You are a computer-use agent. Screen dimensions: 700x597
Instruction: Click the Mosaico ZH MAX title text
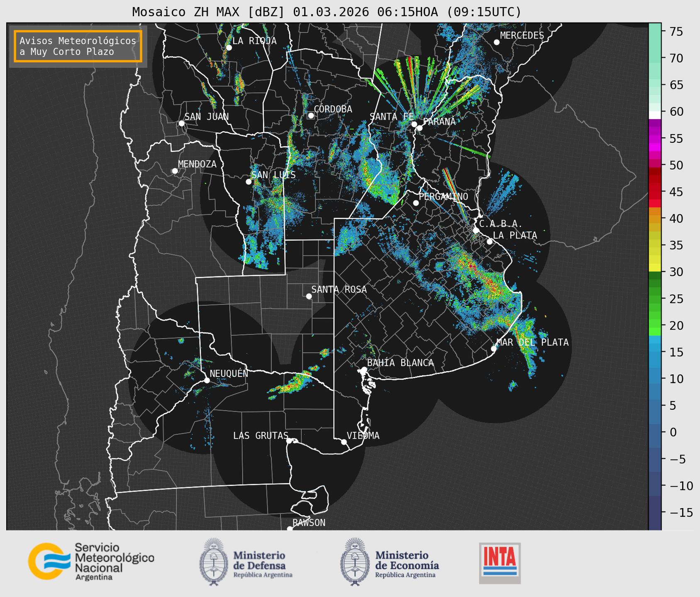(326, 12)
